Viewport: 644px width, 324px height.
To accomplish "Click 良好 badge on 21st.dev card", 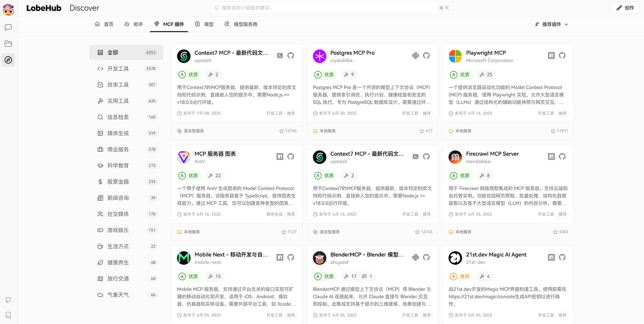I will click(461, 276).
